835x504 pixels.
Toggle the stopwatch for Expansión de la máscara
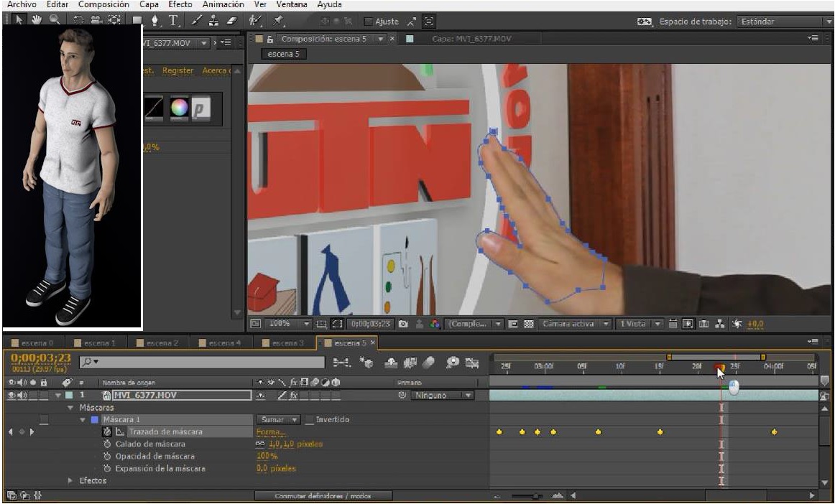click(107, 468)
